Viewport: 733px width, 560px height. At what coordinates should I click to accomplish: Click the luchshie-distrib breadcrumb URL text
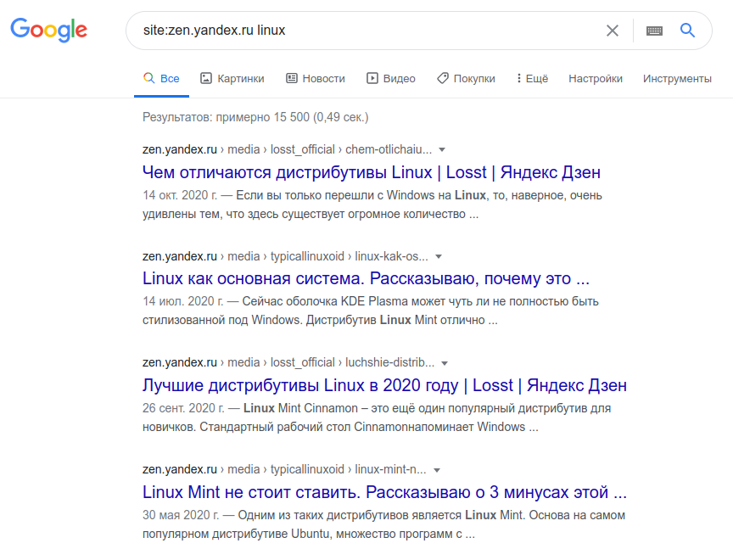[288, 362]
